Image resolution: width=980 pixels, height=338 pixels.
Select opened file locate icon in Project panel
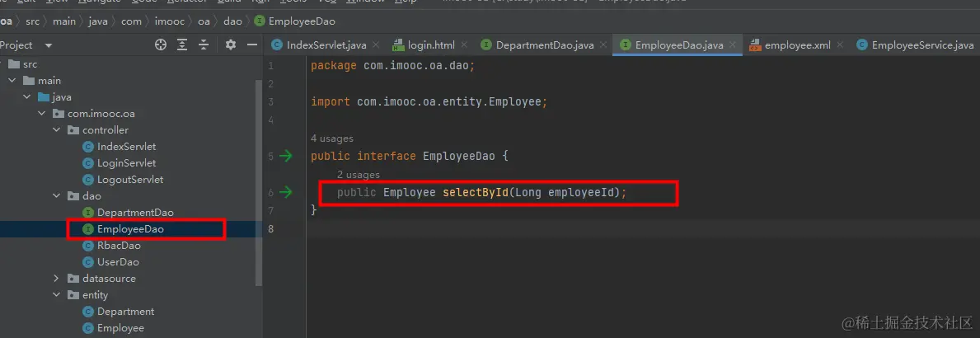coord(161,45)
